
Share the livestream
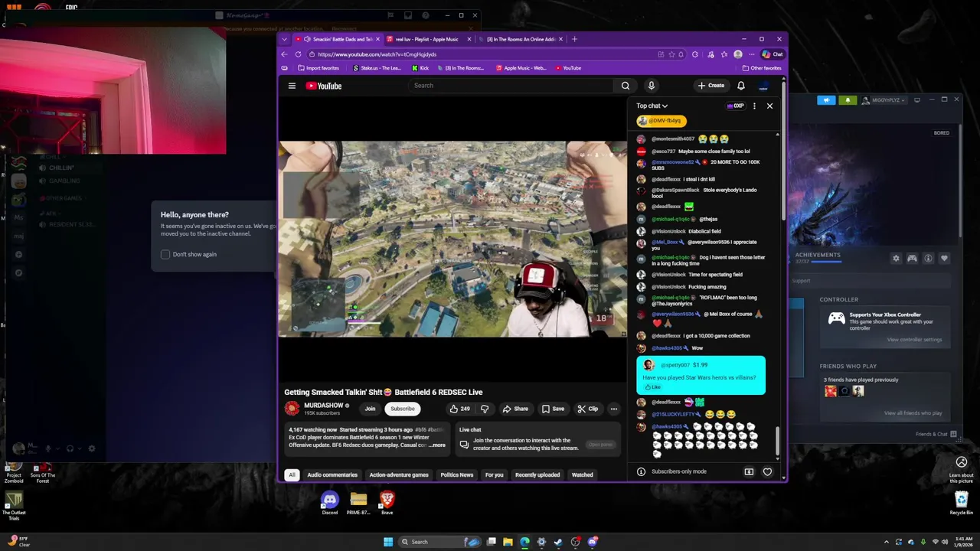tap(515, 409)
